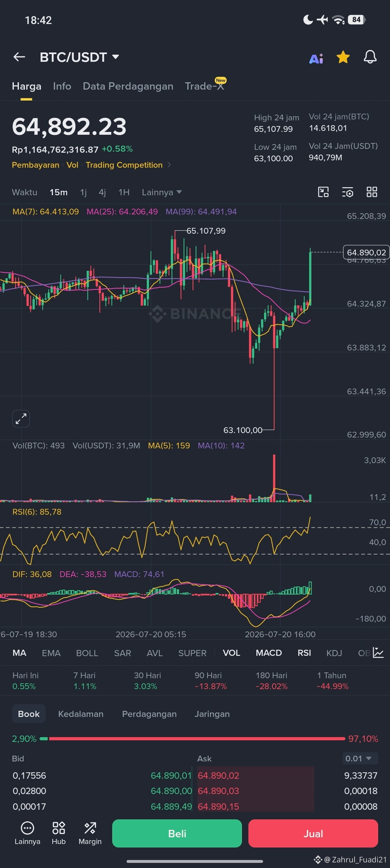Switch to Harga tab
This screenshot has height=868, width=390.
click(x=27, y=86)
